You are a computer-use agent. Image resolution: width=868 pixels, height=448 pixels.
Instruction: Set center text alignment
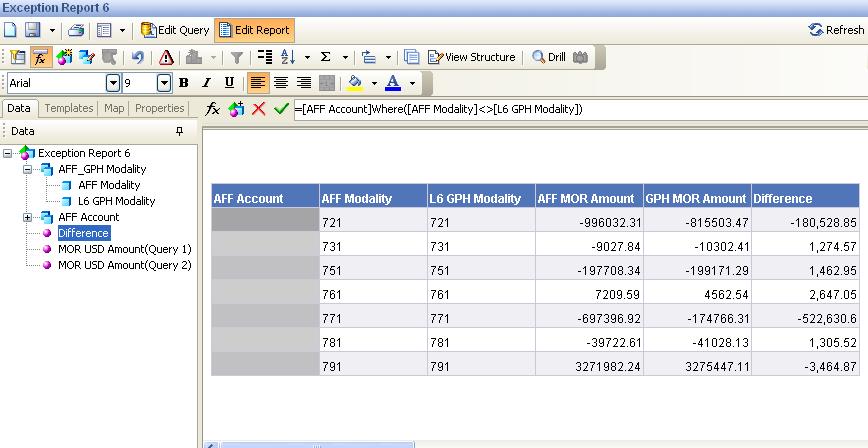[x=281, y=83]
